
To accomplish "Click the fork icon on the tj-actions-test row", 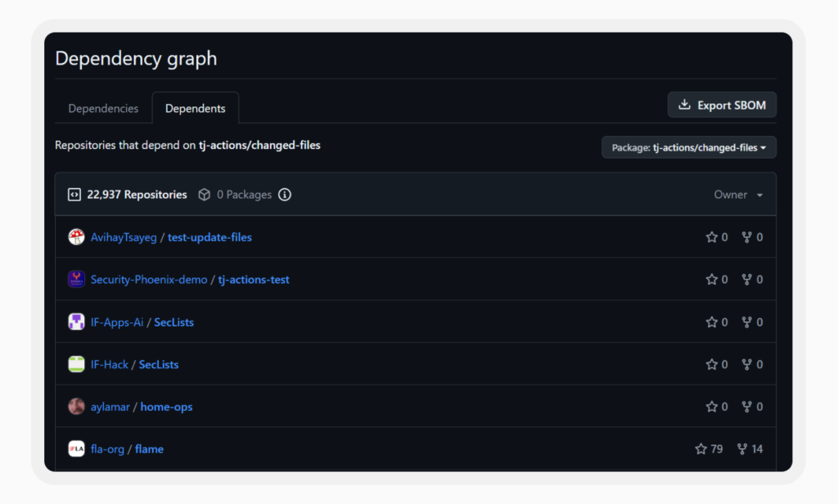I will pyautogui.click(x=746, y=279).
